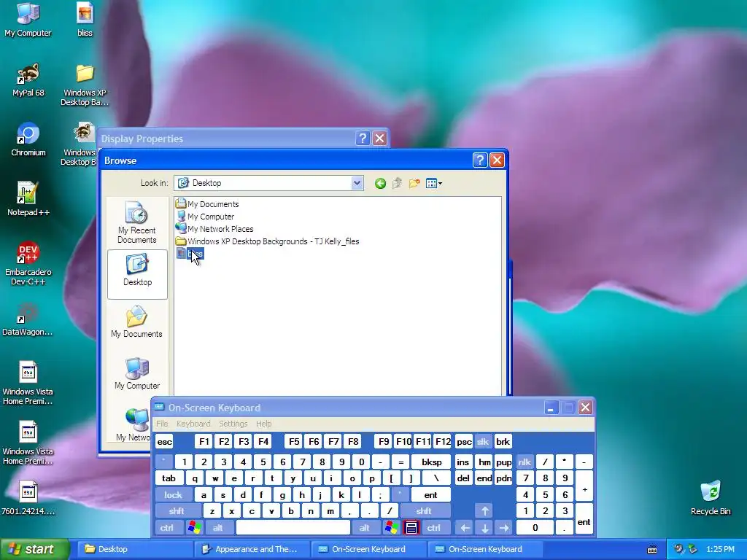Switch to Appearance and The... taskbar button

tap(251, 549)
